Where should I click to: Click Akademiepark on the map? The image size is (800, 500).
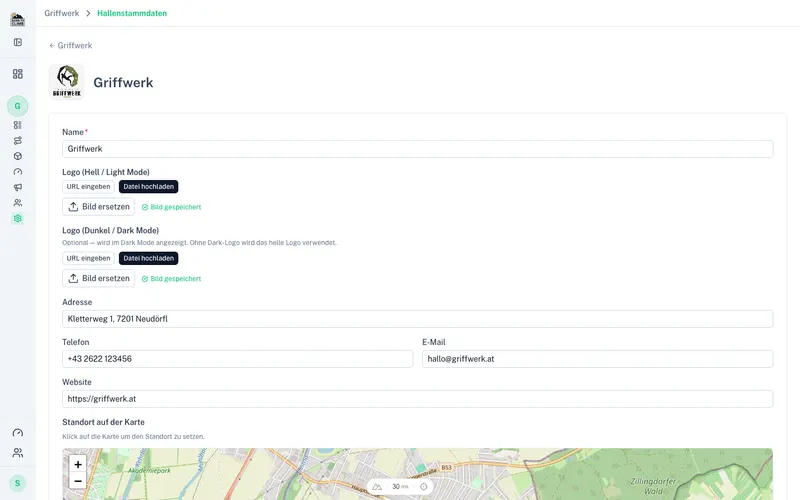pyautogui.click(x=149, y=470)
